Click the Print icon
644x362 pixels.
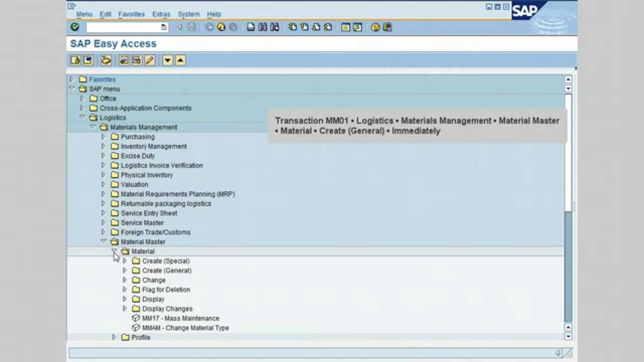coord(251,27)
